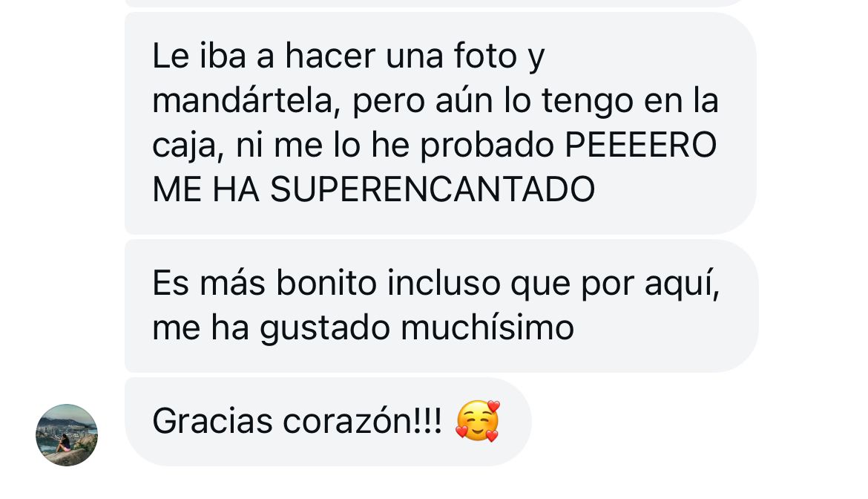Viewport: 868px width, 499px height.
Task: Click the word 'probado' in first message
Action: tap(487, 146)
